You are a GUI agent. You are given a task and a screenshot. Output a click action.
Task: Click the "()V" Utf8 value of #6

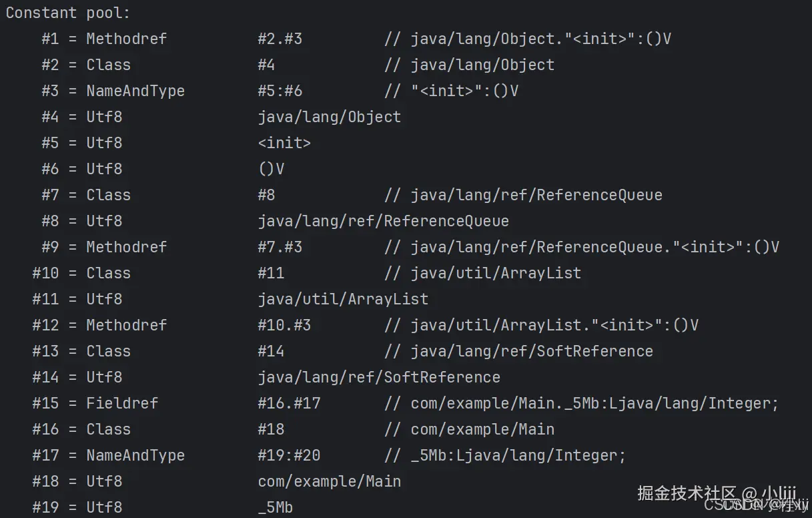(x=271, y=169)
